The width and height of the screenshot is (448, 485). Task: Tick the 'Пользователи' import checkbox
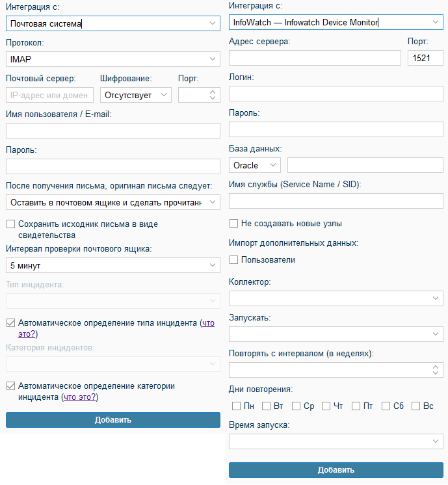[233, 260]
